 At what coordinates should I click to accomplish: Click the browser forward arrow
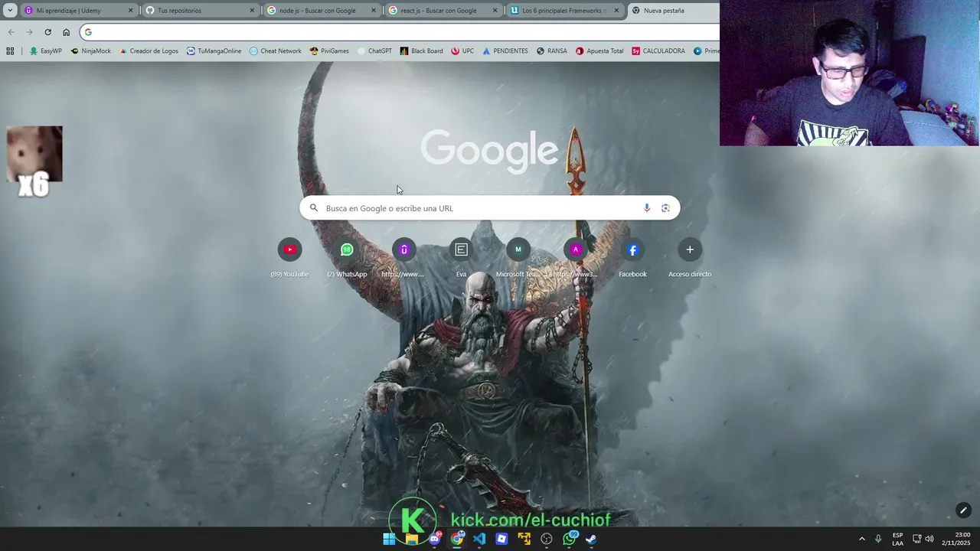[x=29, y=32]
